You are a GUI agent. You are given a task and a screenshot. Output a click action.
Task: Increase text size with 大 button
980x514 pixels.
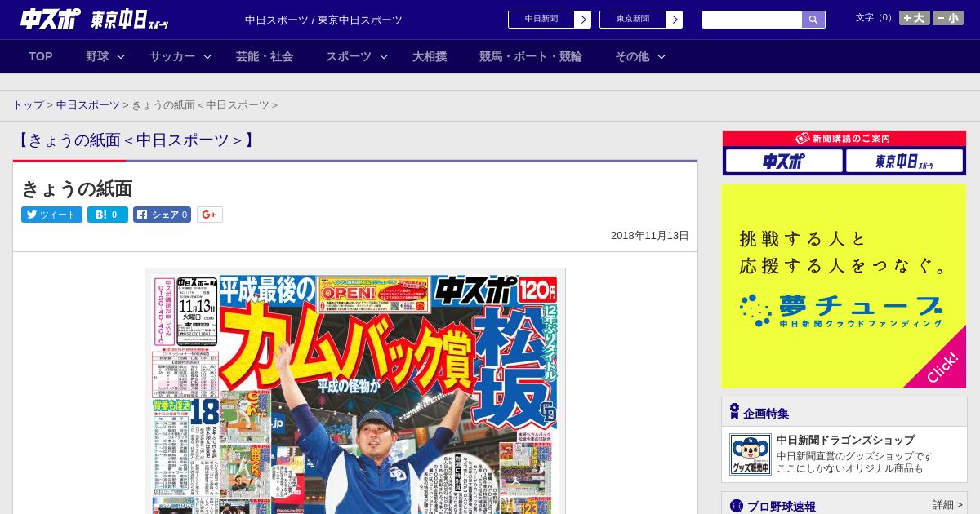pos(914,18)
